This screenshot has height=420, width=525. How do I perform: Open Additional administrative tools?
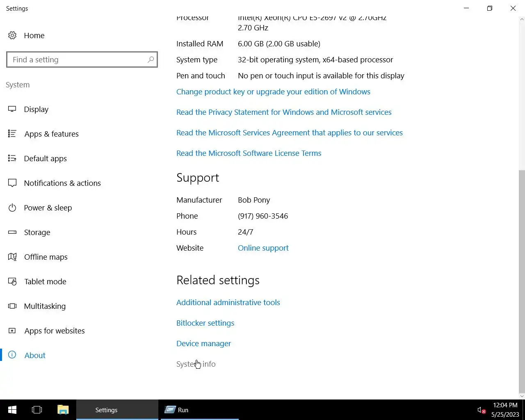228,302
